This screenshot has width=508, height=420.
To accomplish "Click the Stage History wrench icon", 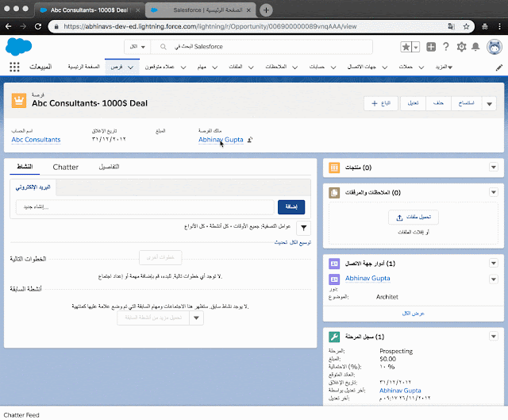I will pos(334,337).
